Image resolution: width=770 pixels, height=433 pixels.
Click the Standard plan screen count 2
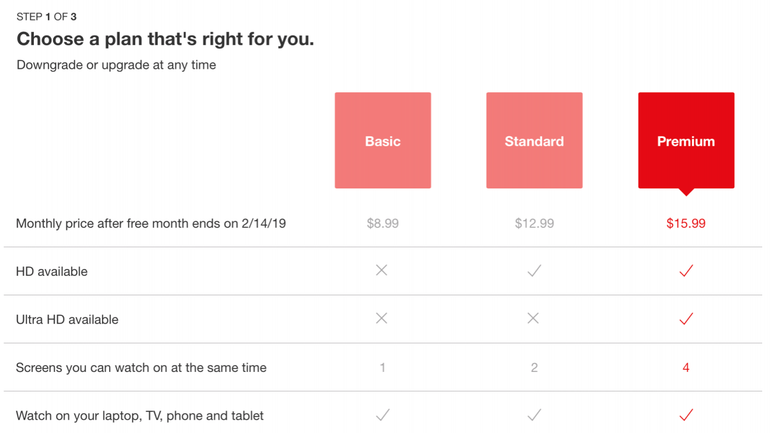click(x=534, y=367)
